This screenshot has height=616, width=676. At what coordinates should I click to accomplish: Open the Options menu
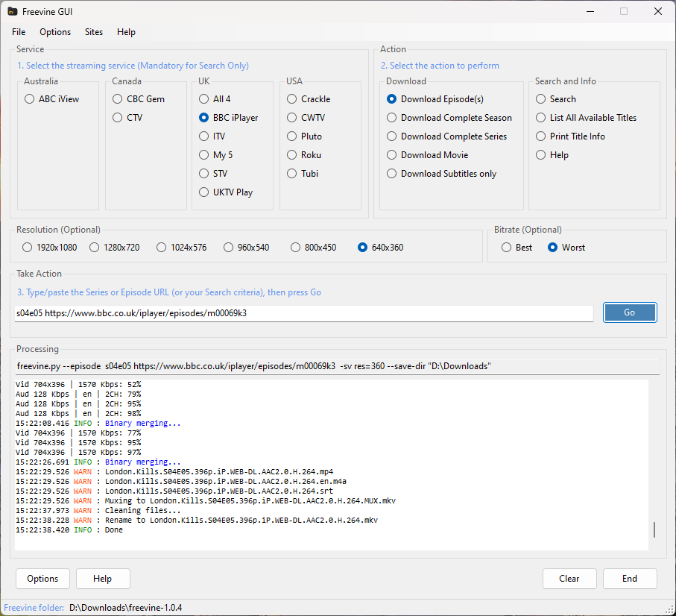click(x=55, y=32)
